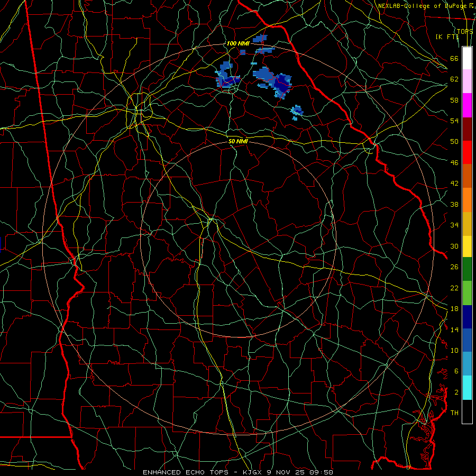The width and height of the screenshot is (476, 476).
Task: Click the 26 scale label
Action: [454, 267]
